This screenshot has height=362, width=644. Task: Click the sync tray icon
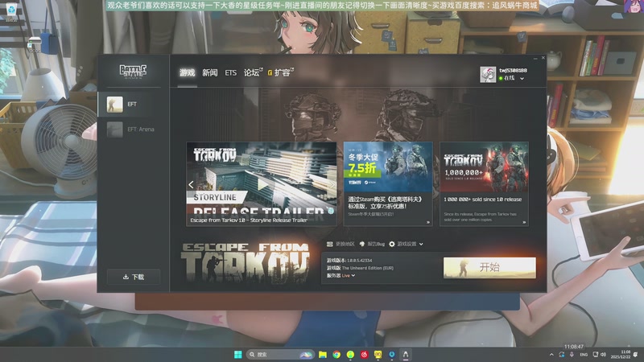coord(561,355)
